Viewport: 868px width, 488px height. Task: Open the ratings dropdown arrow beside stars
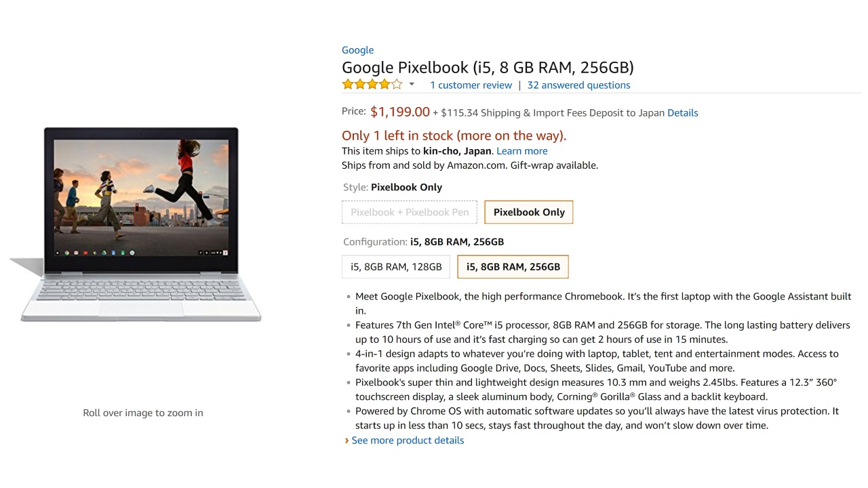coord(412,85)
